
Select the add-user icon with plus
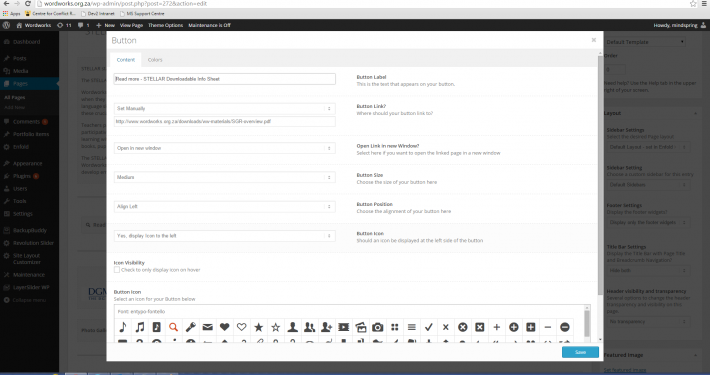(x=326, y=327)
